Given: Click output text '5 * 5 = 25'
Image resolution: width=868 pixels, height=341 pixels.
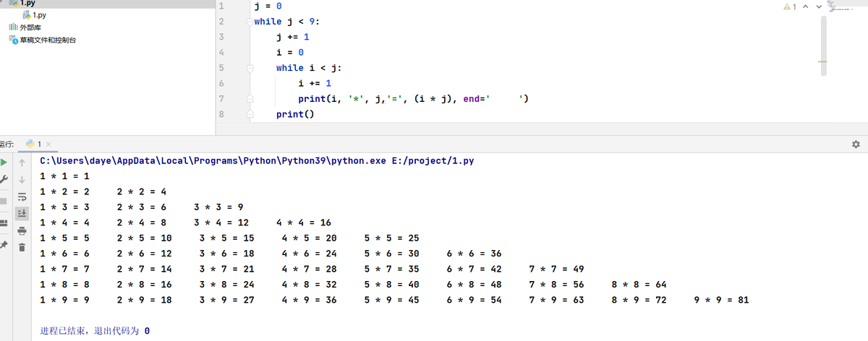Looking at the screenshot, I should [x=392, y=238].
